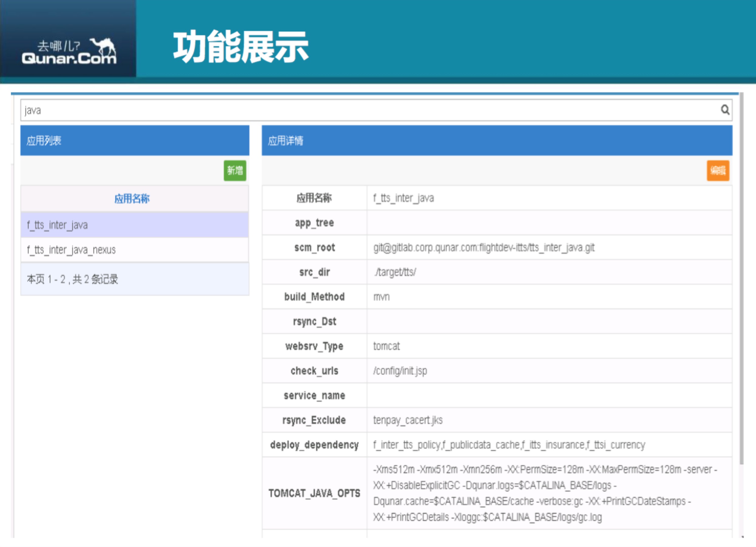Select the f_tts_inter_java application entry
The width and height of the screenshot is (756, 547).
click(x=57, y=225)
